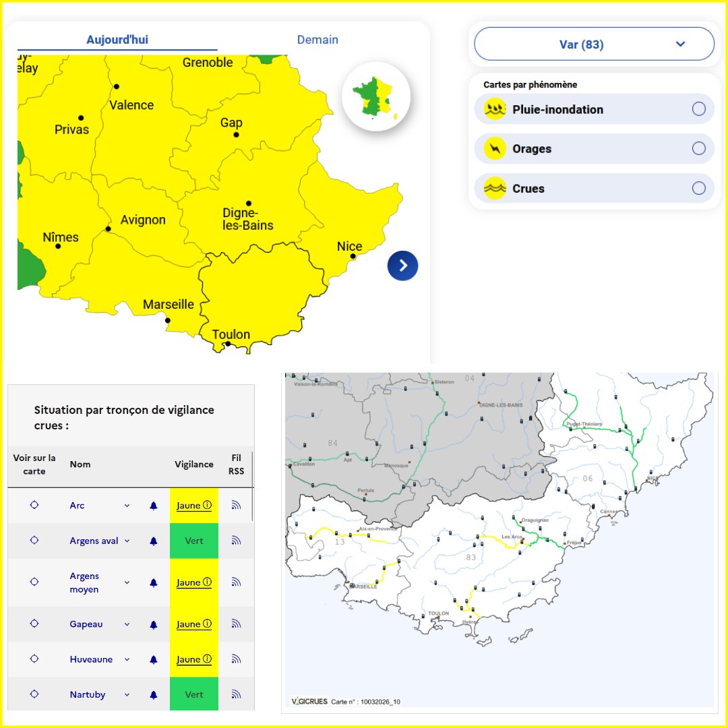Enable the Pluie-inondation radio button

pyautogui.click(x=698, y=109)
